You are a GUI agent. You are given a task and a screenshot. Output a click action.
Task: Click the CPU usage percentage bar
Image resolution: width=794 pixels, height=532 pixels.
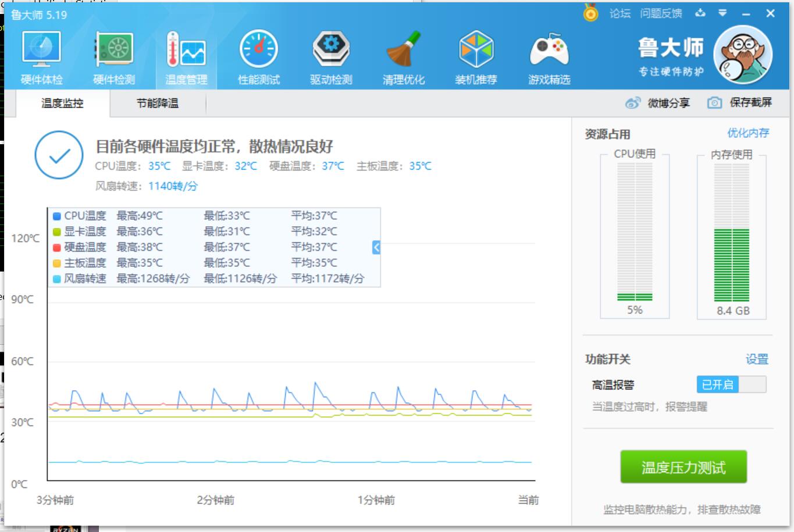point(635,233)
